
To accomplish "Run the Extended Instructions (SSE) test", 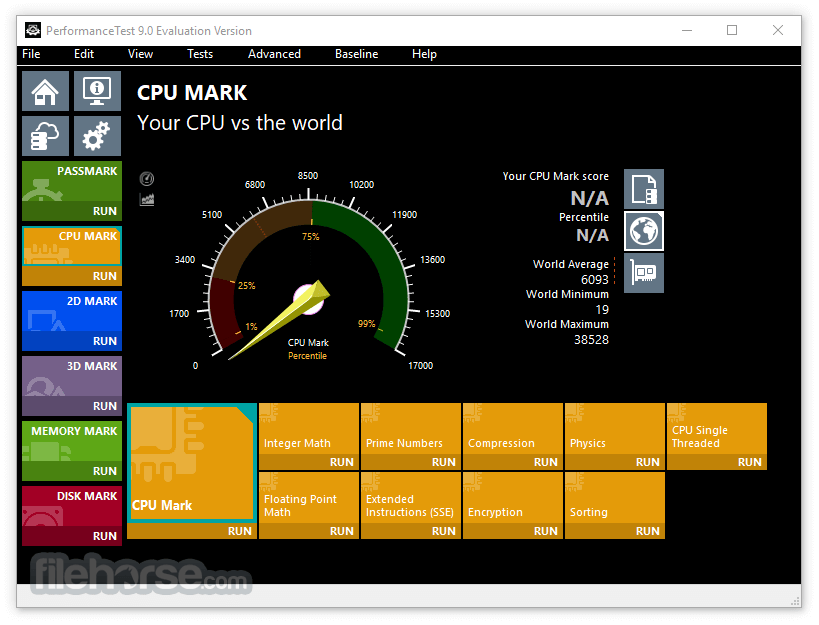I will tap(411, 531).
